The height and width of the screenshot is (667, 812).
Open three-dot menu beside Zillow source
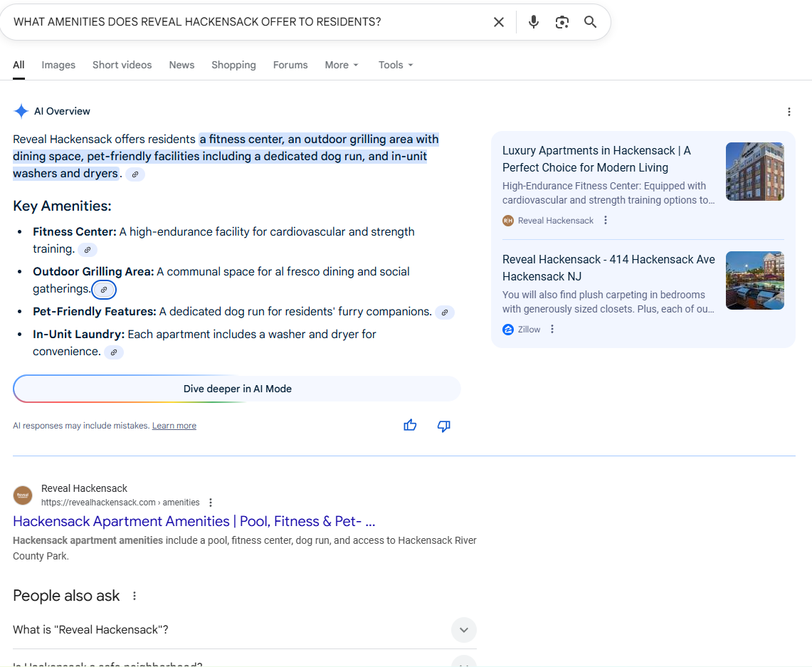click(x=552, y=330)
